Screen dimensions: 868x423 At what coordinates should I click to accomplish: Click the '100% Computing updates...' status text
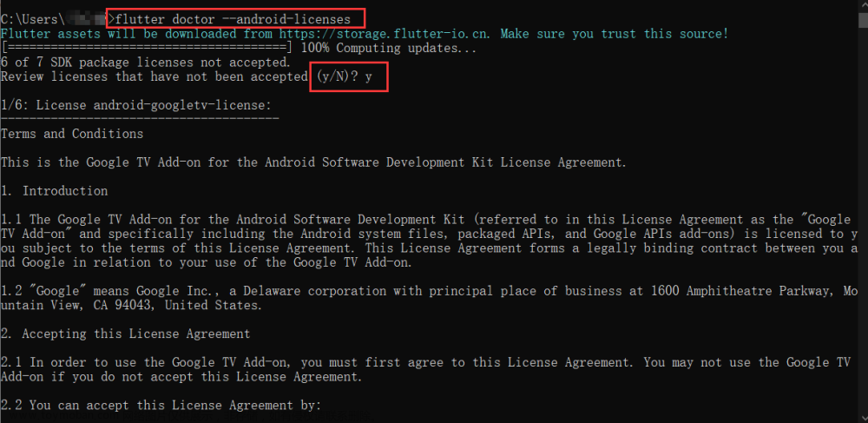[x=390, y=48]
